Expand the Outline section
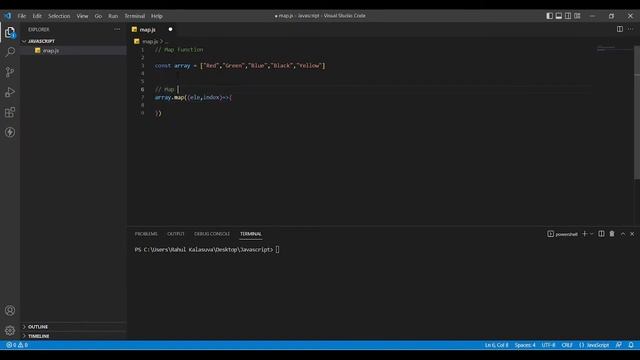This screenshot has width=640, height=360. click(38, 327)
